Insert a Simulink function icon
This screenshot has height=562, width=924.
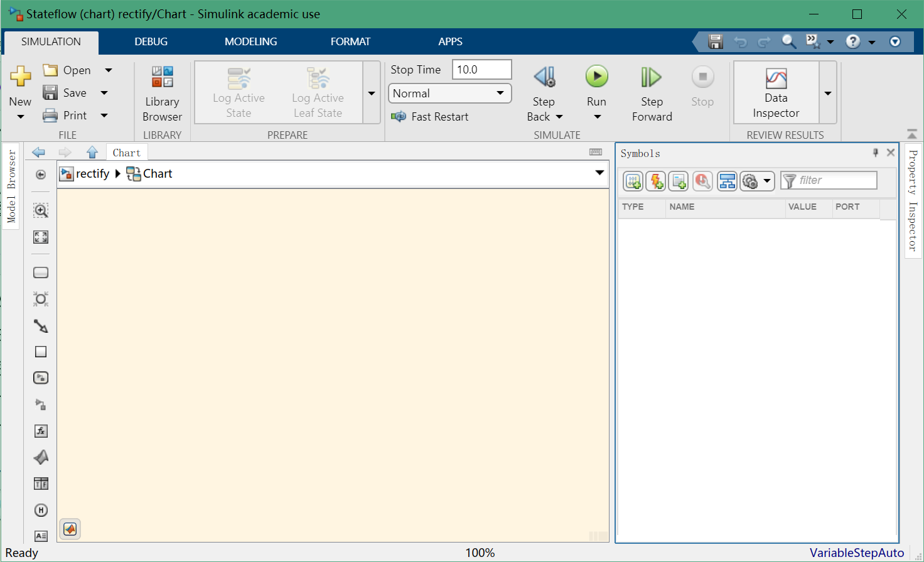point(41,404)
